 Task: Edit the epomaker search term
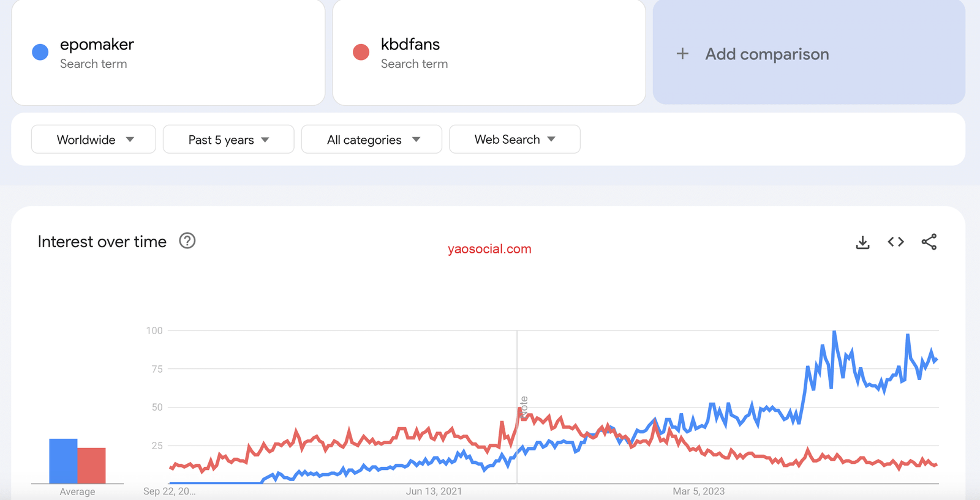pyautogui.click(x=97, y=45)
